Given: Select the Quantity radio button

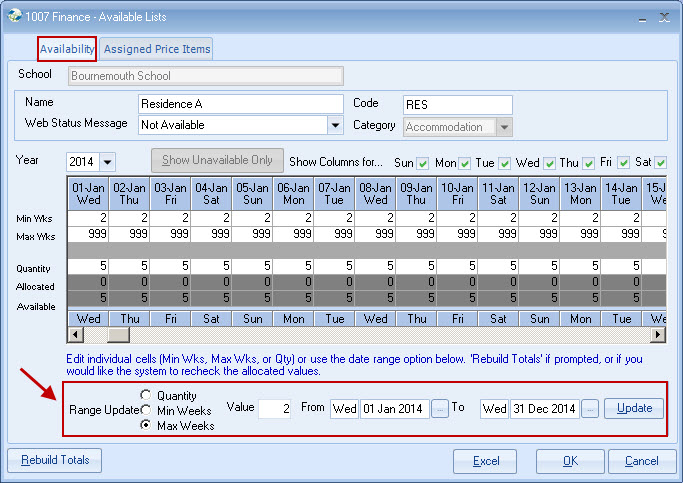Looking at the screenshot, I should tap(147, 395).
